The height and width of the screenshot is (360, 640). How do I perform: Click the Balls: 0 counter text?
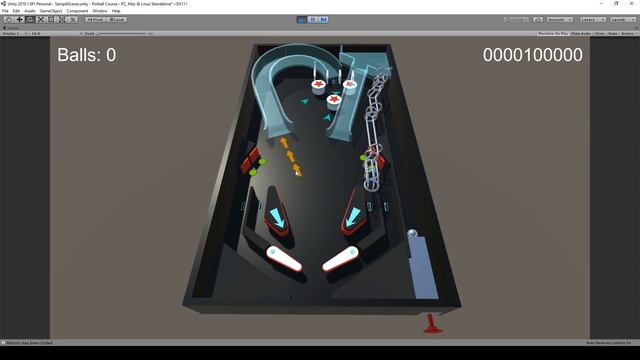pos(87,55)
